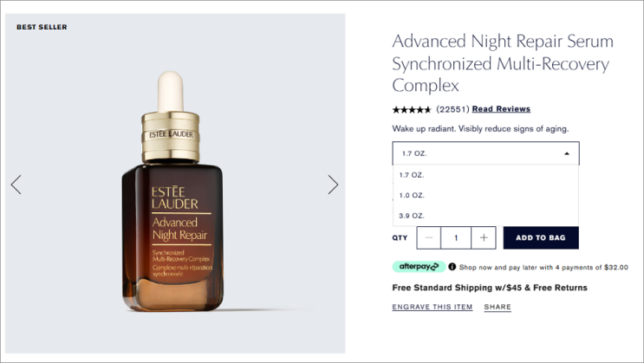Add serum to bag
The image size is (644, 363).
pos(541,237)
